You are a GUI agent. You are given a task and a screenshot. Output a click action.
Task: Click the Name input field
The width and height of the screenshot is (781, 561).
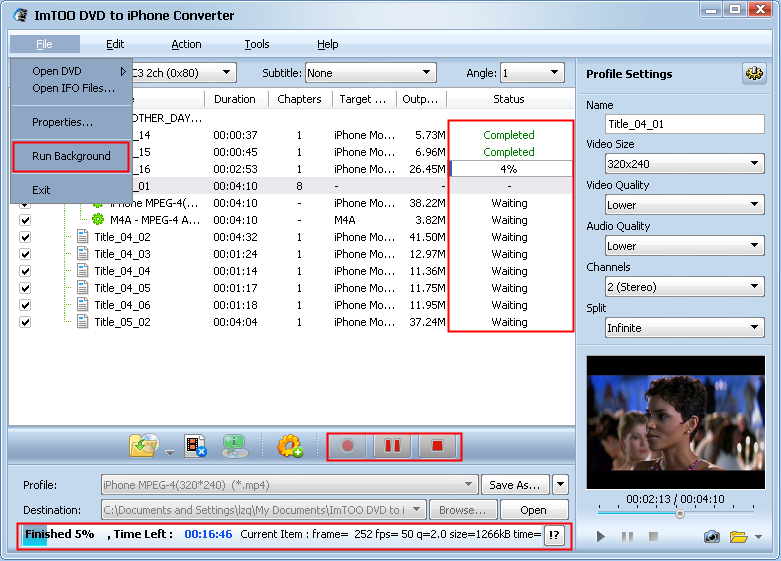point(685,124)
